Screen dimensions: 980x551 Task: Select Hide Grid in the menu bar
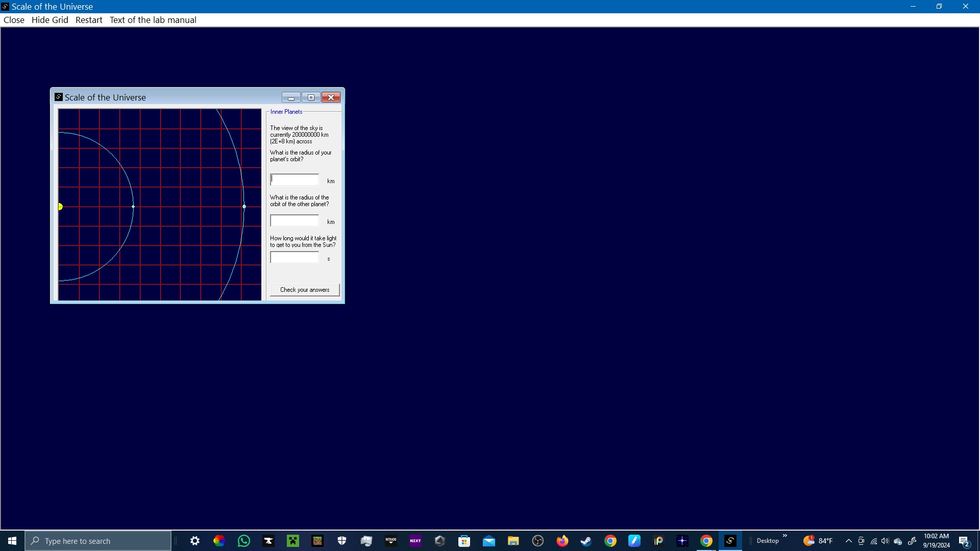(50, 20)
